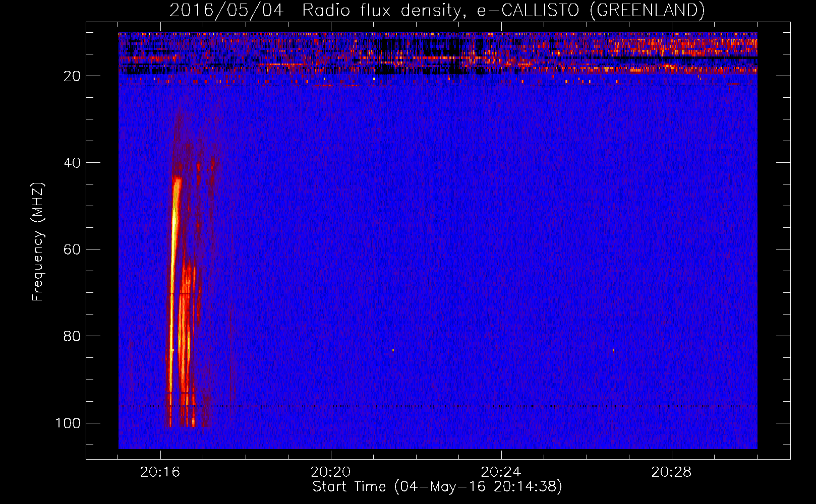Click the 20:20 time tick label
The image size is (816, 504).
[331, 472]
